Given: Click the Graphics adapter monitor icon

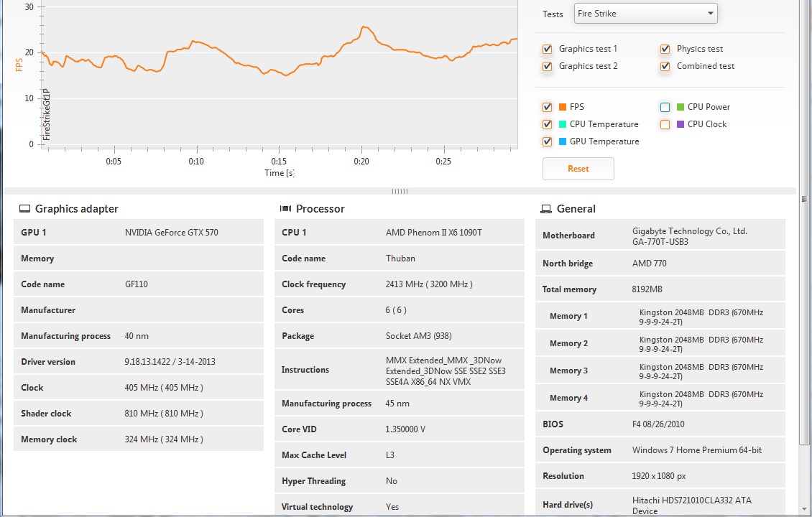Looking at the screenshot, I should point(25,209).
